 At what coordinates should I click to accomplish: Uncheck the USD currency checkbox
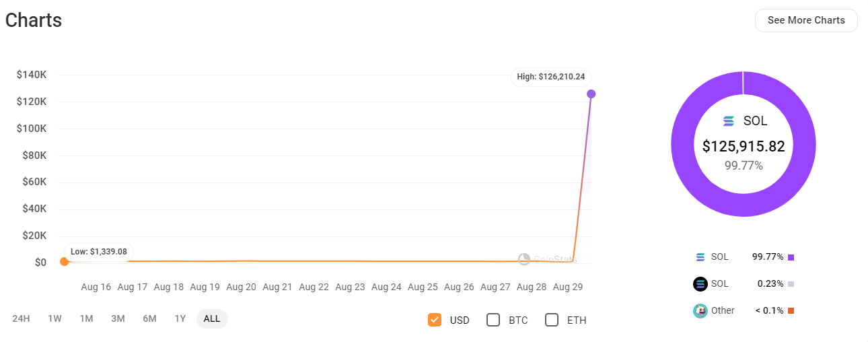point(434,320)
